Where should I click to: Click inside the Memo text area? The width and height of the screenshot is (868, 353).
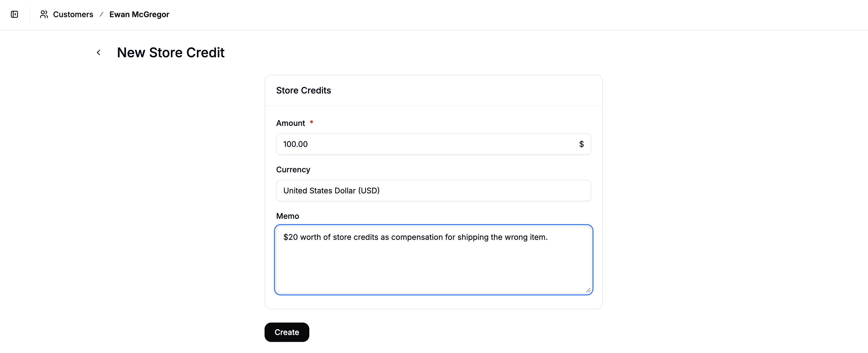(x=433, y=259)
